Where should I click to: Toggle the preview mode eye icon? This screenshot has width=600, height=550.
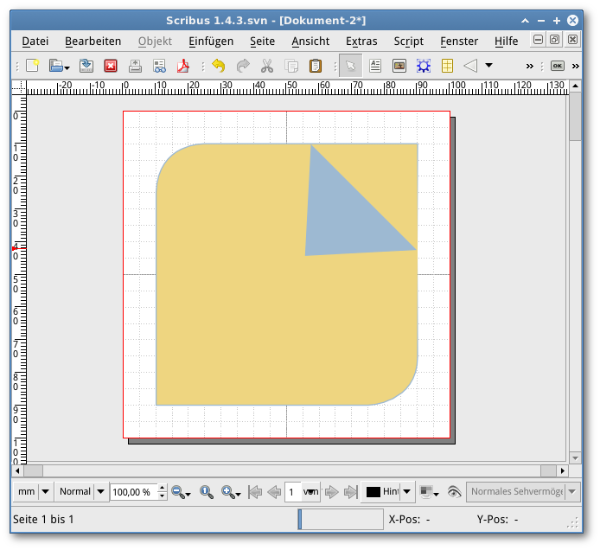pyautogui.click(x=454, y=492)
